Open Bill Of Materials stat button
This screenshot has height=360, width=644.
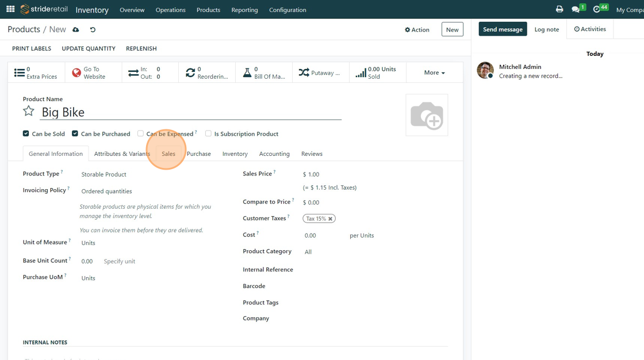coord(264,72)
